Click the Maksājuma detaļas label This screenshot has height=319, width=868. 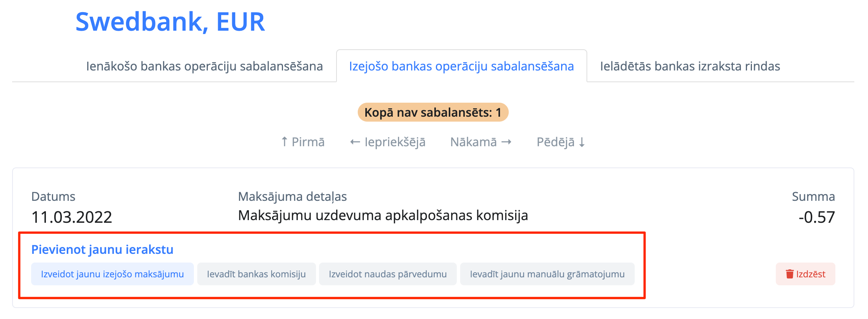pos(292,197)
